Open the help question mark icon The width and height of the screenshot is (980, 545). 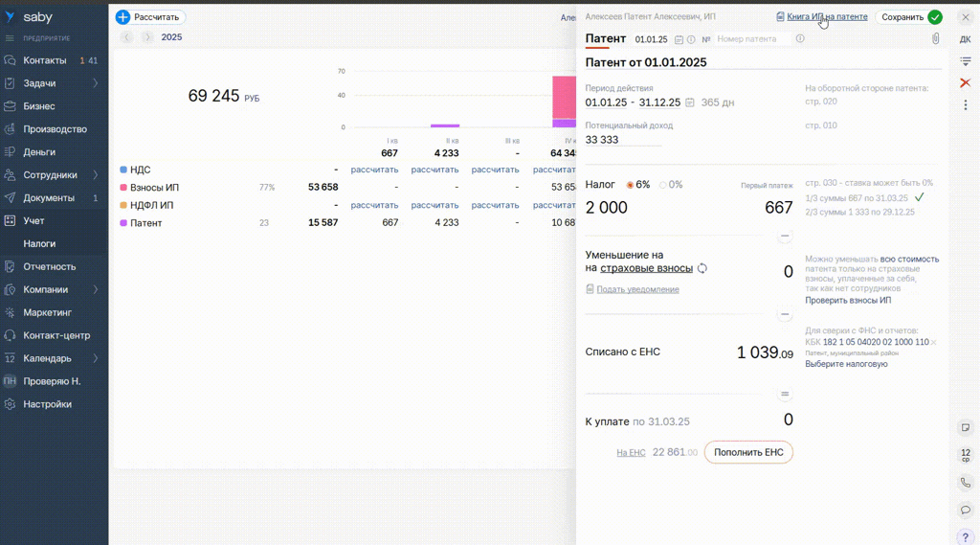[x=965, y=536]
